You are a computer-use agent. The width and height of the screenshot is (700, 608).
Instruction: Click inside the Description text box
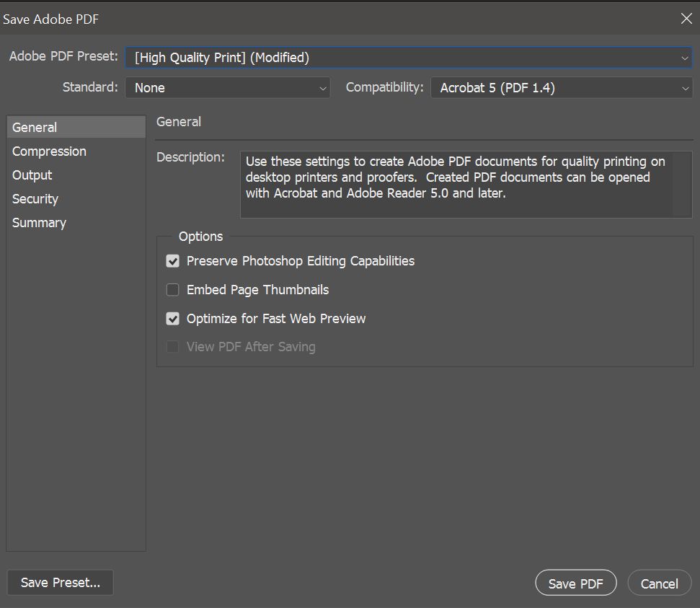[x=456, y=185]
